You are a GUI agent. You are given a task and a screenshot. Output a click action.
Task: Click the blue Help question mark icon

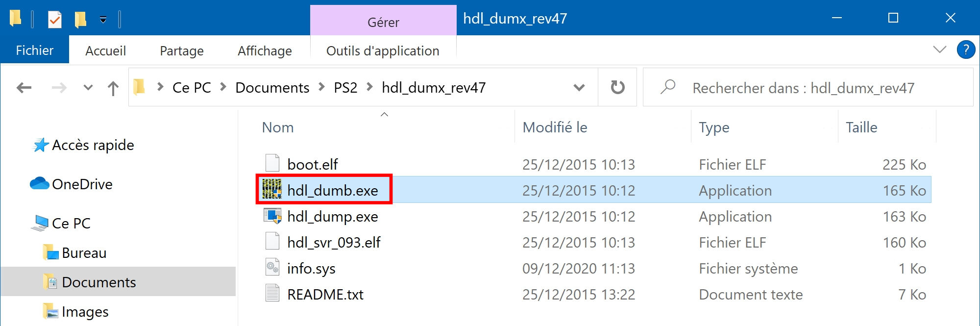coord(966,50)
